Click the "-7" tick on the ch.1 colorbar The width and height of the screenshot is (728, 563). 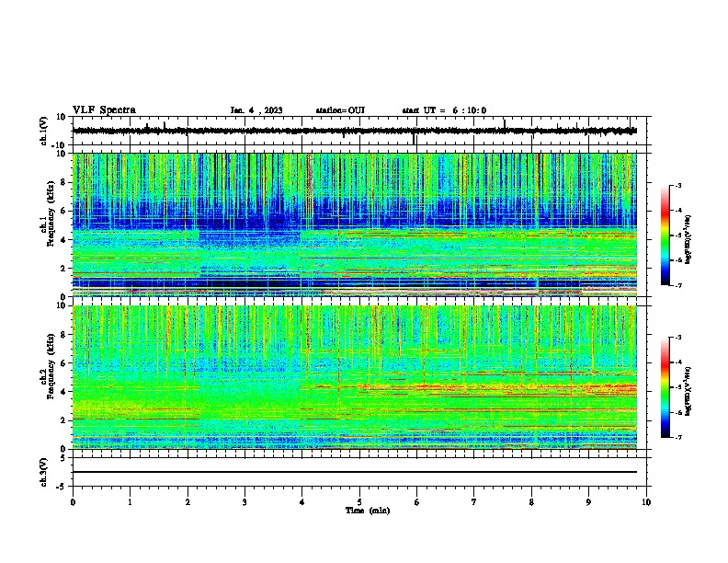click(x=677, y=285)
